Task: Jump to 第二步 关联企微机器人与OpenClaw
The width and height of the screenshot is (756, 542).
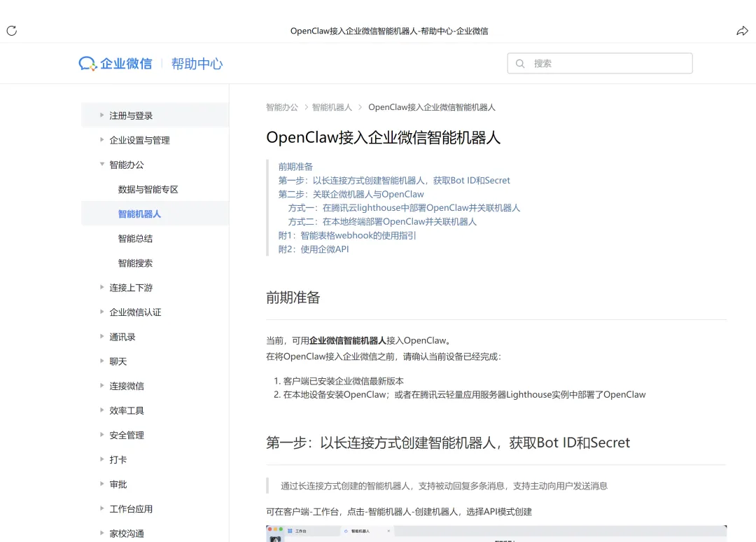Action: [x=351, y=194]
